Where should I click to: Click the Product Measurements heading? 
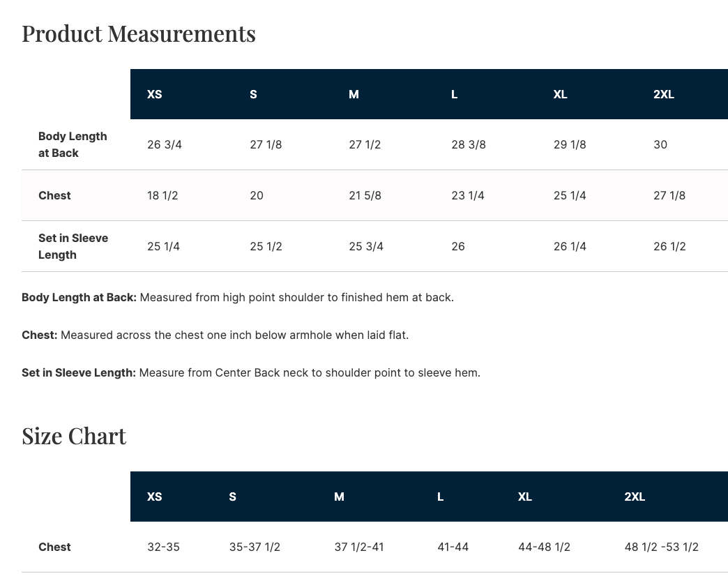[139, 33]
